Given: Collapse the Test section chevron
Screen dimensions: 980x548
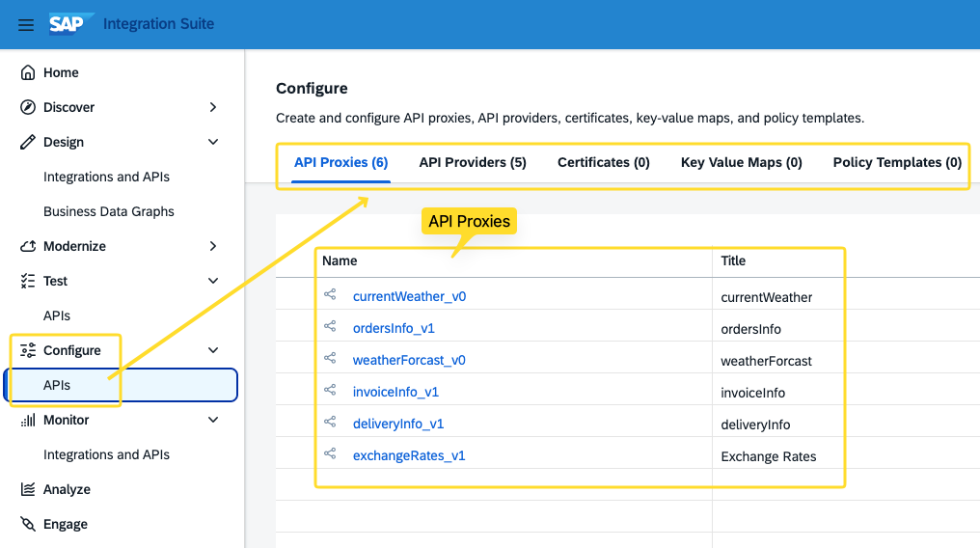Looking at the screenshot, I should tap(213, 281).
